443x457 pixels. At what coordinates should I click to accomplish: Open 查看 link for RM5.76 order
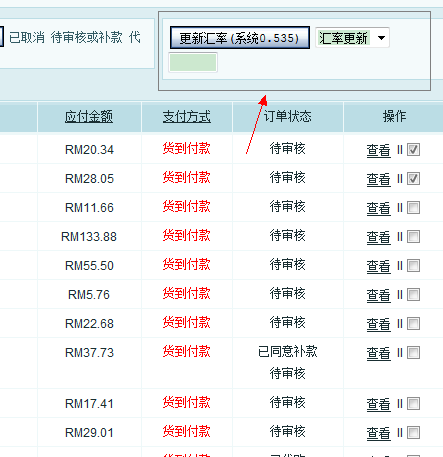click(379, 295)
